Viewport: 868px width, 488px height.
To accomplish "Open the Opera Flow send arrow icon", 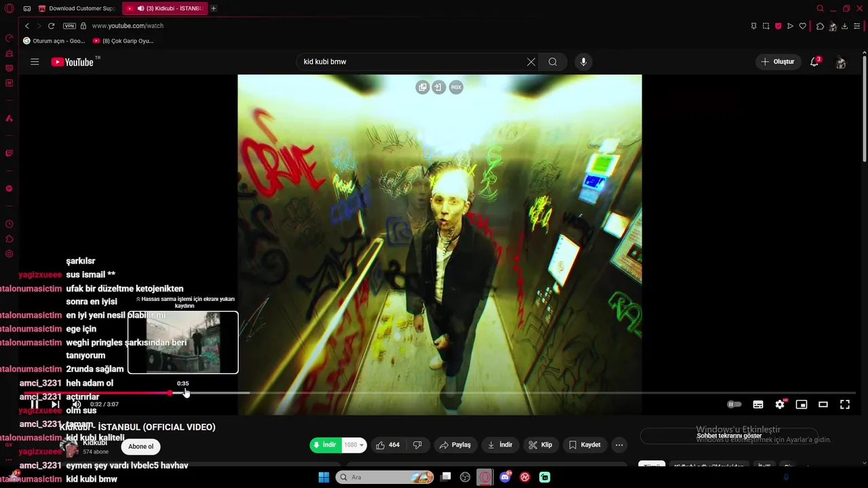I will point(790,26).
